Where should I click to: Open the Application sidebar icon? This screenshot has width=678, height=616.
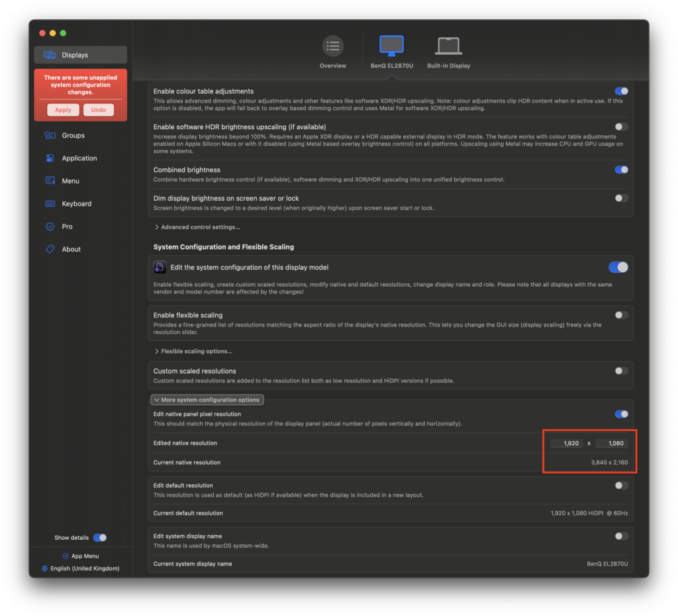[50, 158]
